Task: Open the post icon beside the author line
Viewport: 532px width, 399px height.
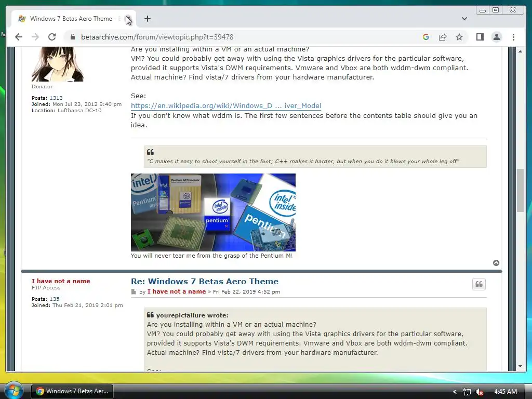Action: (x=134, y=292)
